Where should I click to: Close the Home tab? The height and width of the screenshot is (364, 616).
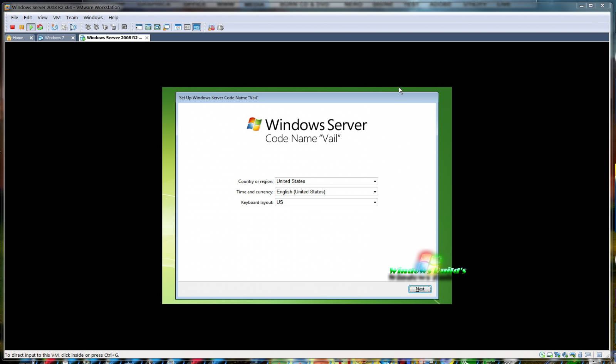pyautogui.click(x=31, y=38)
